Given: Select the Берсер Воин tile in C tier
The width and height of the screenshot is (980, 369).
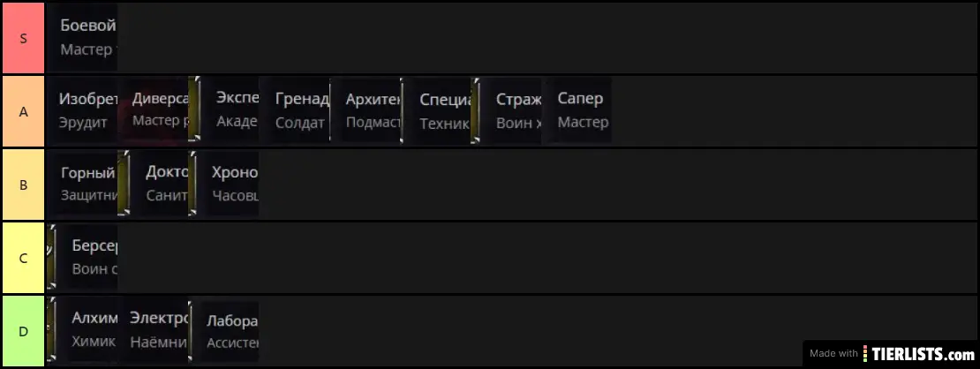Looking at the screenshot, I should tap(82, 257).
